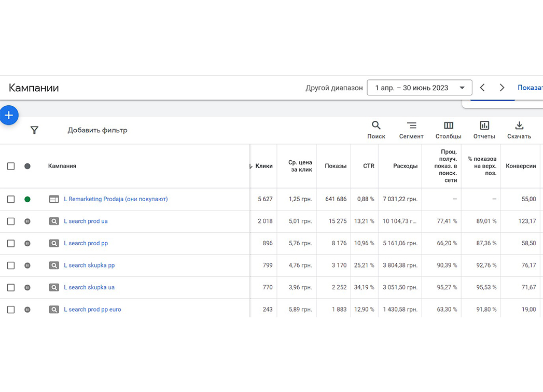
Task: Toggle the select-all checkbox in table header
Action: tap(11, 166)
